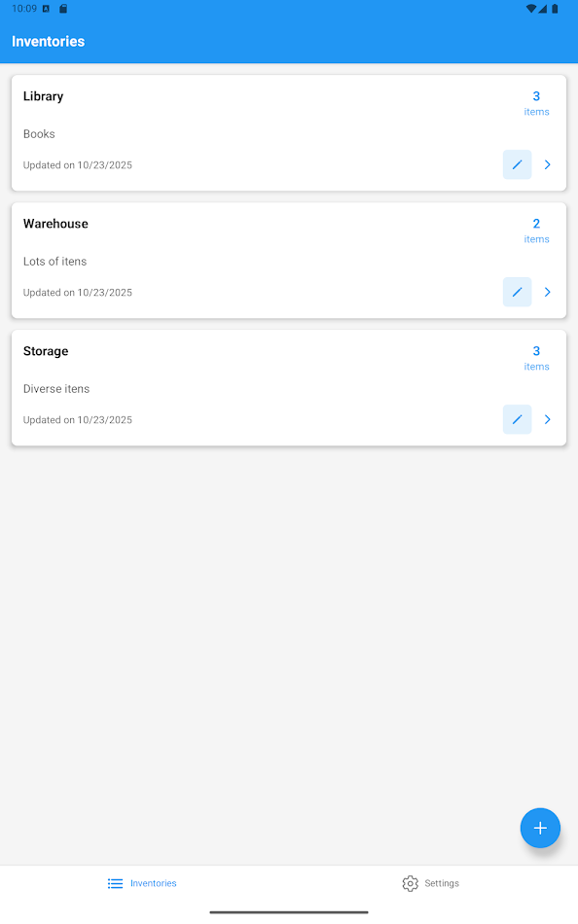
Task: Tap the blue plus floating action button
Action: [x=540, y=828]
